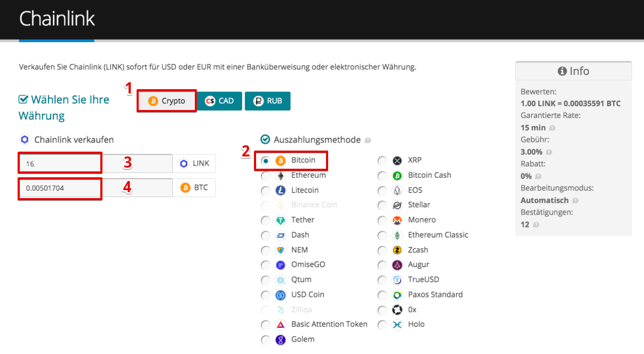Select the TrueUSD radio button
This screenshot has width=644, height=354.
click(x=382, y=280)
